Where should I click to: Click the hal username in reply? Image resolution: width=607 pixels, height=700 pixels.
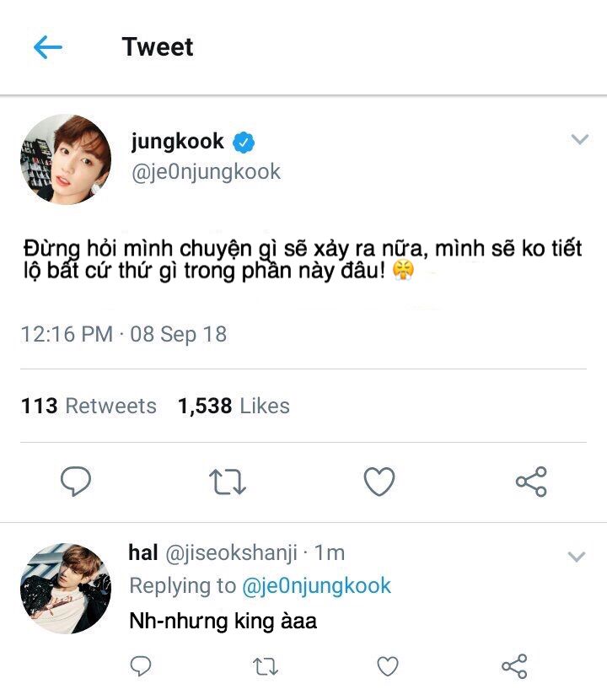click(x=143, y=553)
